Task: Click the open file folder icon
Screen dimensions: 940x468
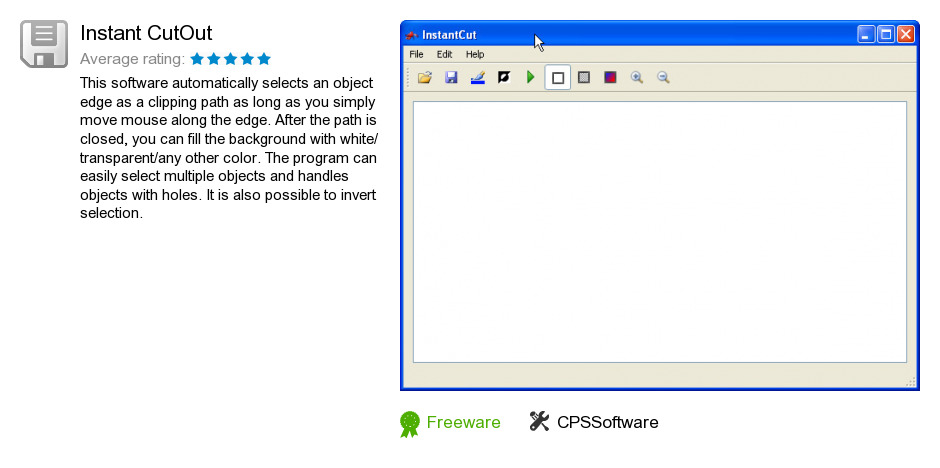Action: coord(425,77)
